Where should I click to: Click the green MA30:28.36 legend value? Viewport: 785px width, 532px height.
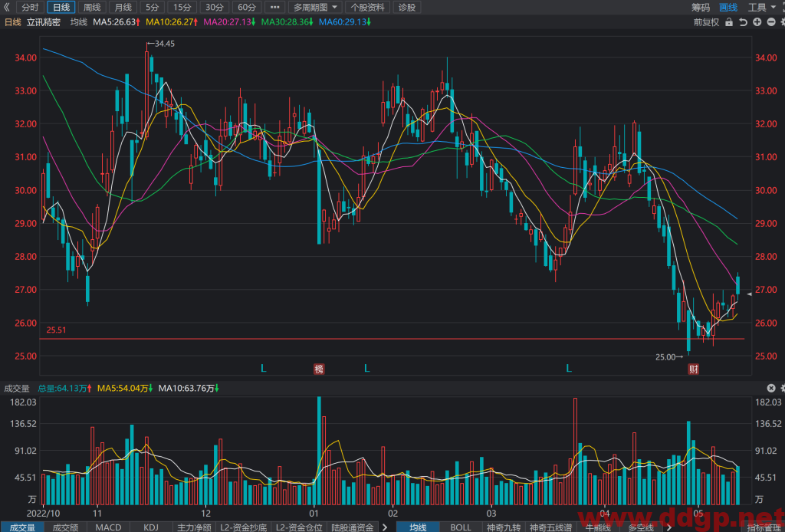[287, 22]
